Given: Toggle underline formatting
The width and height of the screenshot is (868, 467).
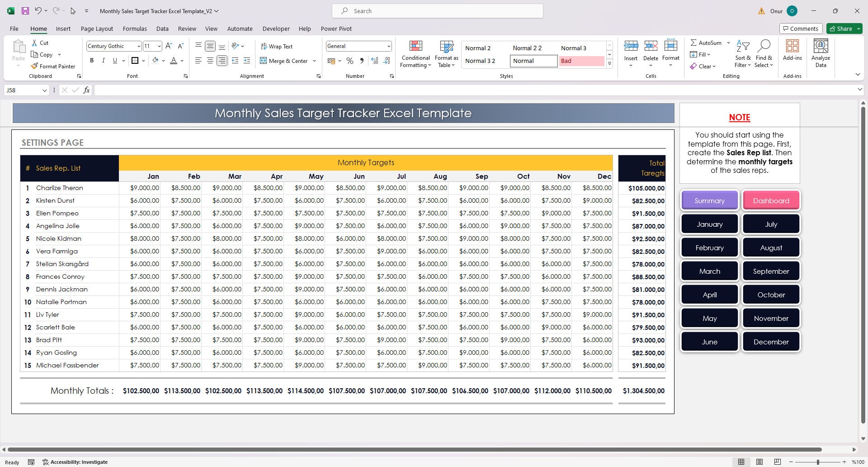Looking at the screenshot, I should [114, 60].
